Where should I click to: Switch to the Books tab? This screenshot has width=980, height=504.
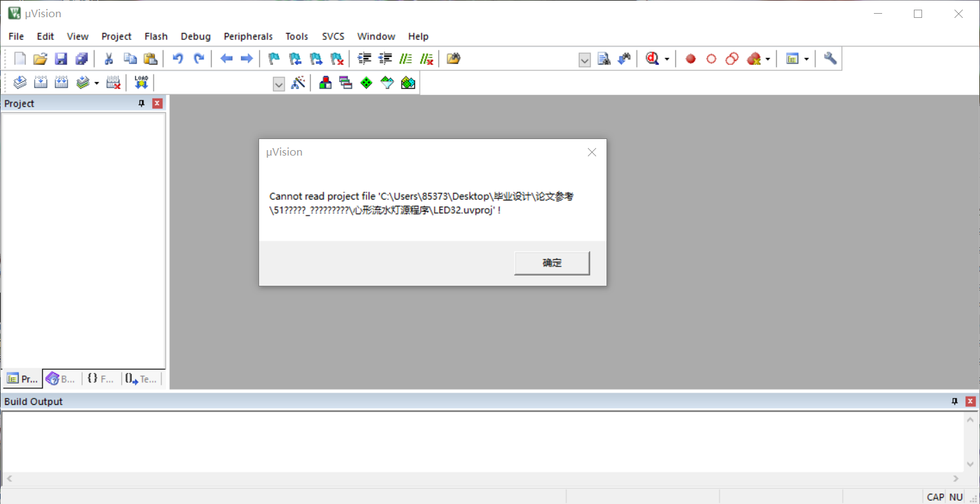click(61, 379)
